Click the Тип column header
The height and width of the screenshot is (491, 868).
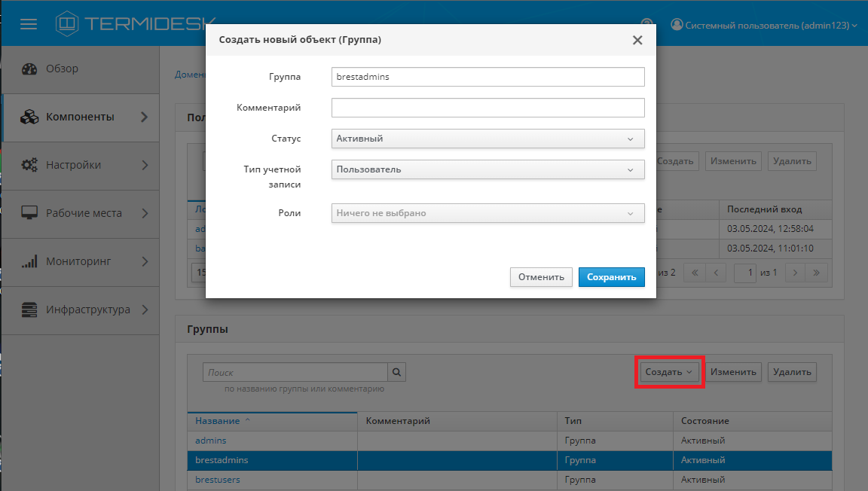(615, 421)
